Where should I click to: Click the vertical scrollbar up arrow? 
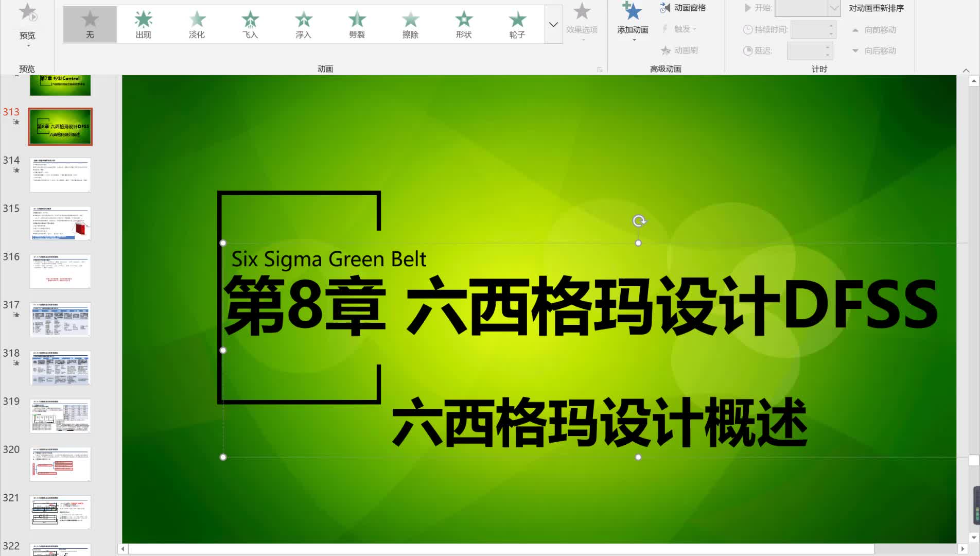point(973,81)
